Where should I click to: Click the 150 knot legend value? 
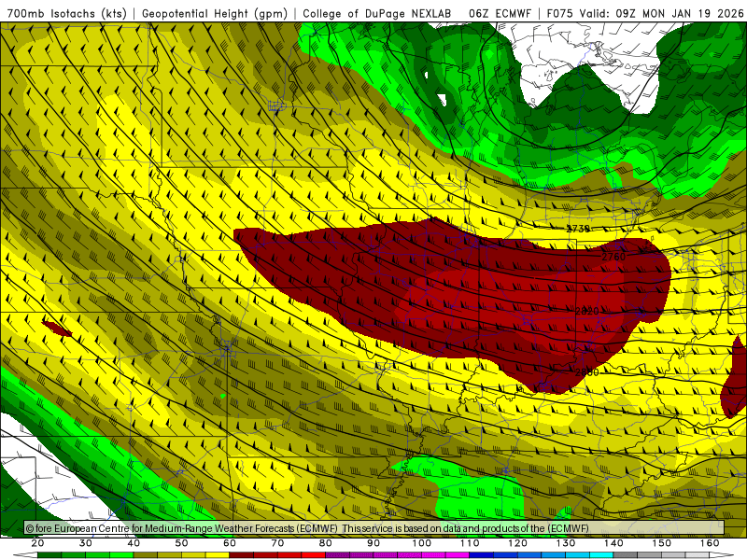[x=662, y=543]
